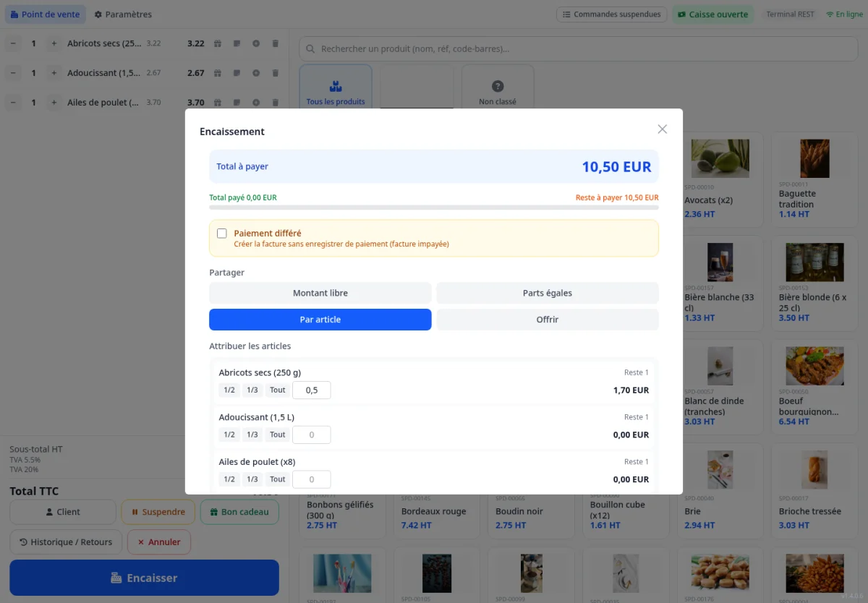The height and width of the screenshot is (603, 868).
Task: Pick the Offrir option
Action: (548, 320)
